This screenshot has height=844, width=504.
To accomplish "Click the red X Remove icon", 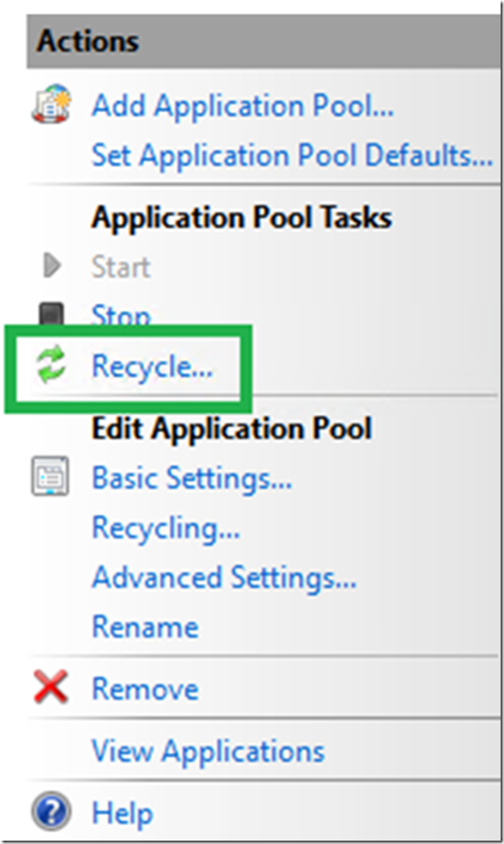I will [51, 687].
